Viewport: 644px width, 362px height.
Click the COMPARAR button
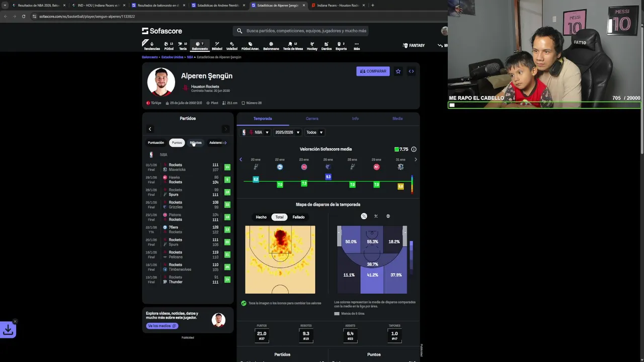(373, 71)
